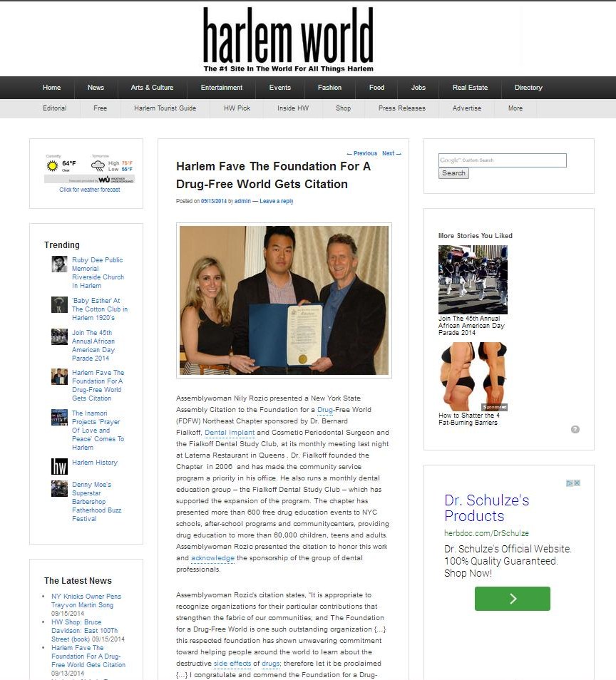Viewport: 616px width, 680px height.
Task: Open the Weather Underground forecast widget icon
Action: 89,169
